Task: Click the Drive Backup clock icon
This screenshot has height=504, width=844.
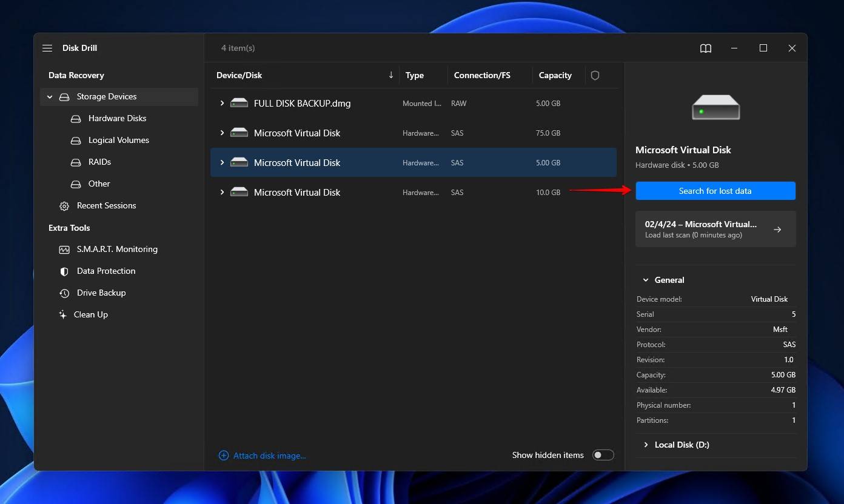Action: pos(64,293)
